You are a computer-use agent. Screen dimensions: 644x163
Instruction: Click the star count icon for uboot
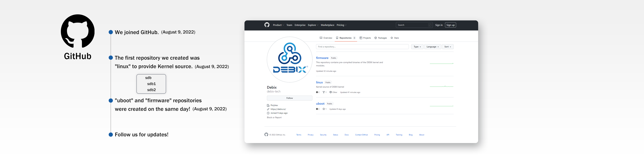click(x=324, y=109)
